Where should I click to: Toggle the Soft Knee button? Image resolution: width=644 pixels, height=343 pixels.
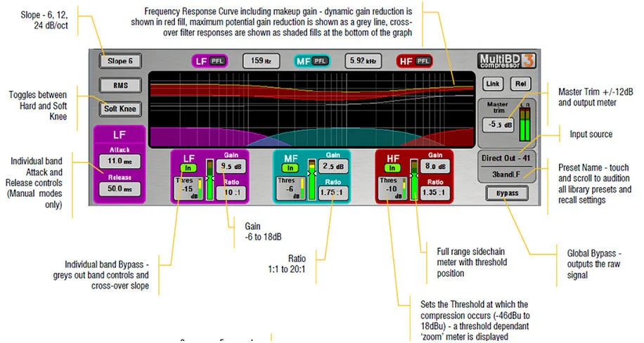(x=120, y=109)
